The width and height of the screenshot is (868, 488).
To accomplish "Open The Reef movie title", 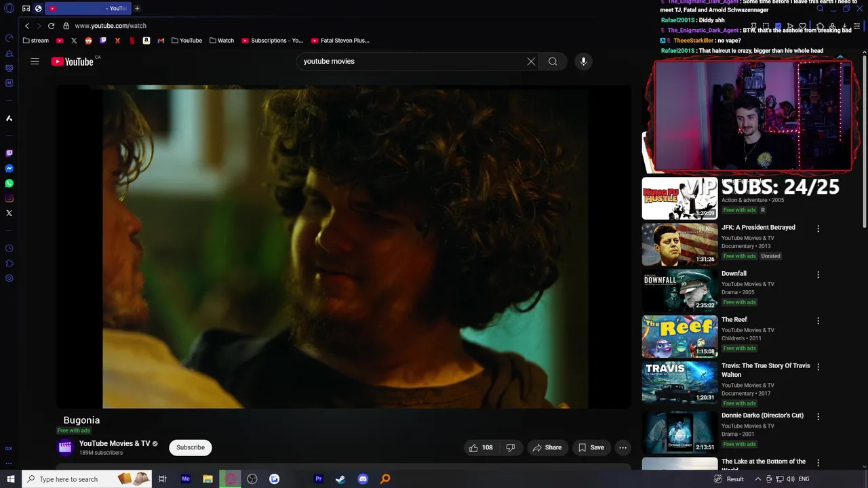I will 734,320.
